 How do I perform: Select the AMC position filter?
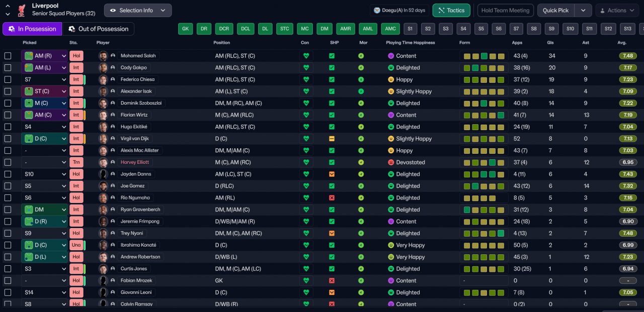(x=390, y=29)
